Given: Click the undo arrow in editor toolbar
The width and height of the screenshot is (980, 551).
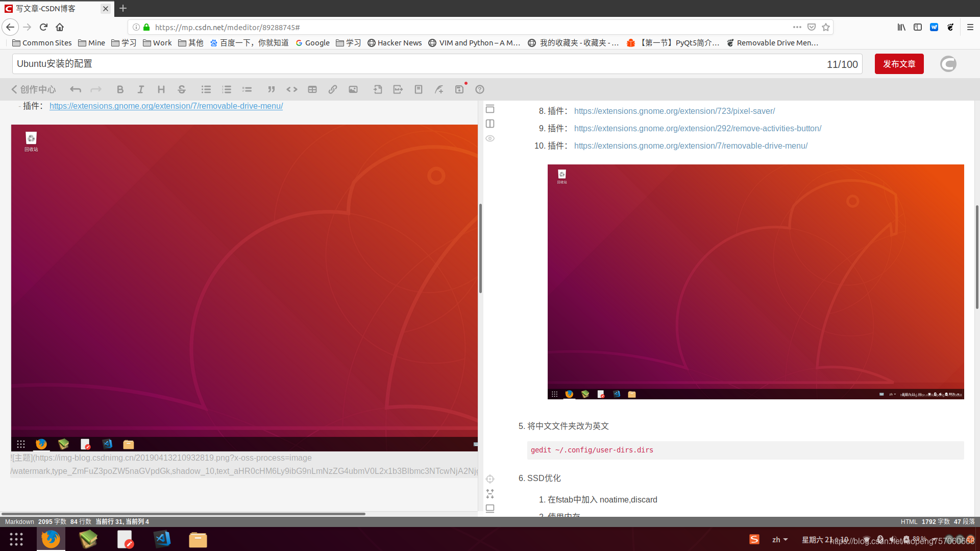Looking at the screenshot, I should (x=76, y=89).
